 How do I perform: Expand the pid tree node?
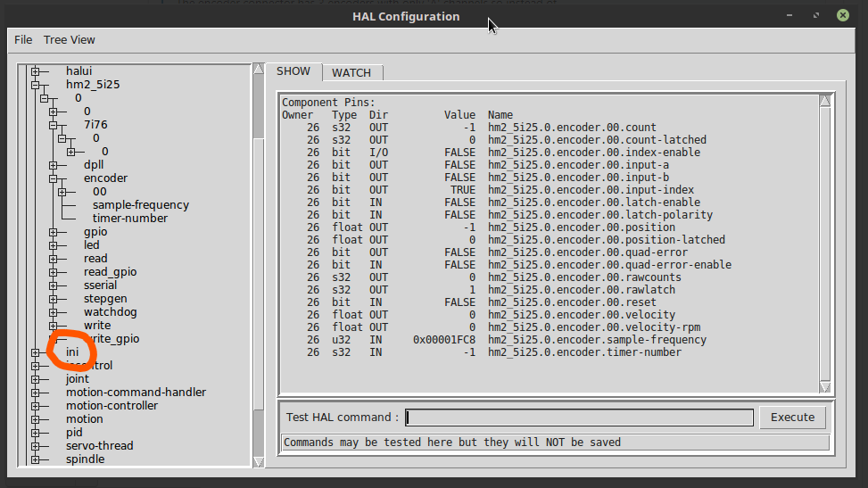(x=36, y=433)
